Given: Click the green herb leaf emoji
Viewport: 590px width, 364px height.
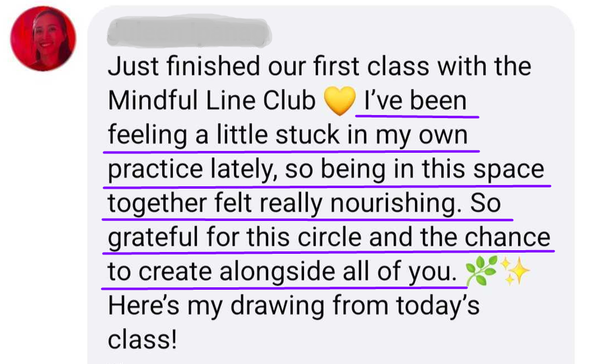Looking at the screenshot, I should pyautogui.click(x=482, y=270).
